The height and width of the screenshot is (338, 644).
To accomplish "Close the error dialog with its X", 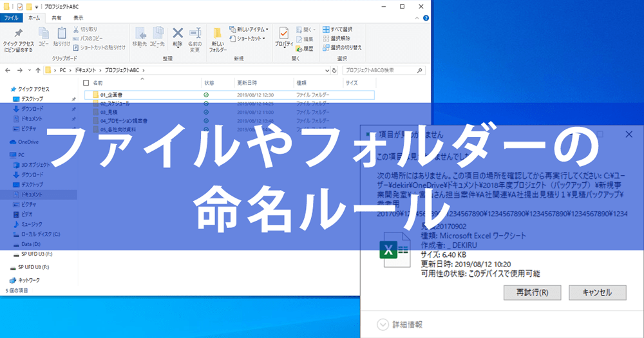I will coord(629,135).
